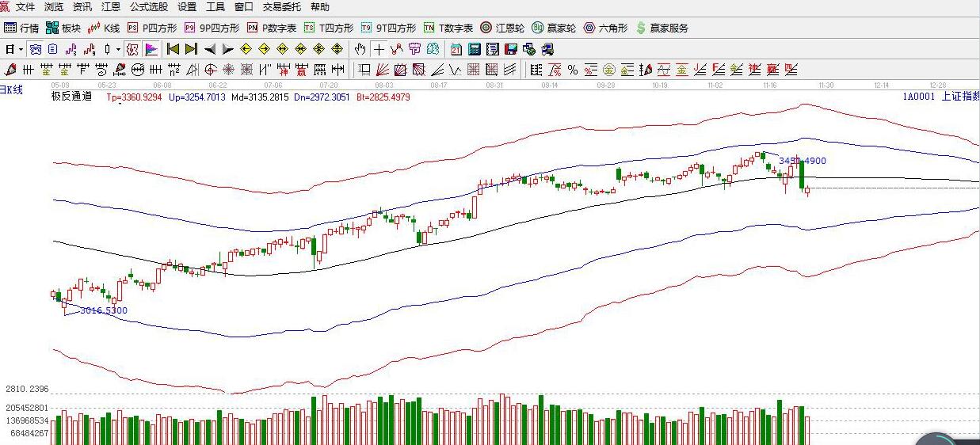Toggle the pressed red pattern toolbar button
The height and width of the screenshot is (445, 980).
[132, 49]
